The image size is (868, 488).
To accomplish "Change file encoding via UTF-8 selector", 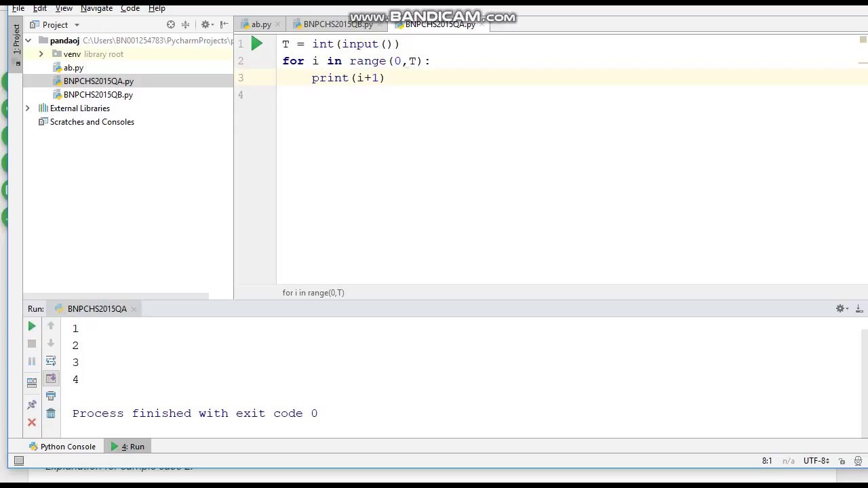I will [x=817, y=461].
